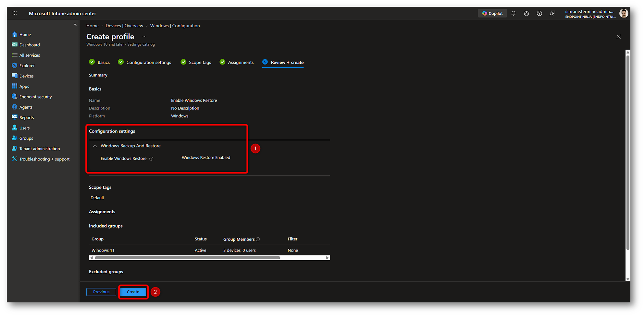Click the Devices | Overview breadcrumb

[124, 26]
